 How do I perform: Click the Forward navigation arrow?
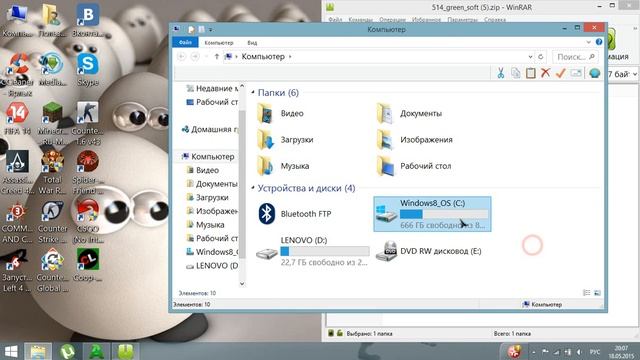195,57
